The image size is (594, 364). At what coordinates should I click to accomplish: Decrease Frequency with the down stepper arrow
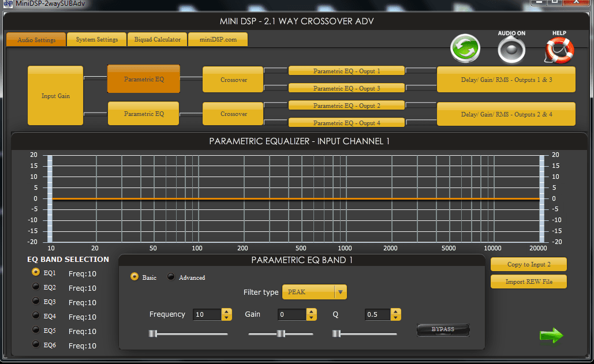click(x=226, y=317)
